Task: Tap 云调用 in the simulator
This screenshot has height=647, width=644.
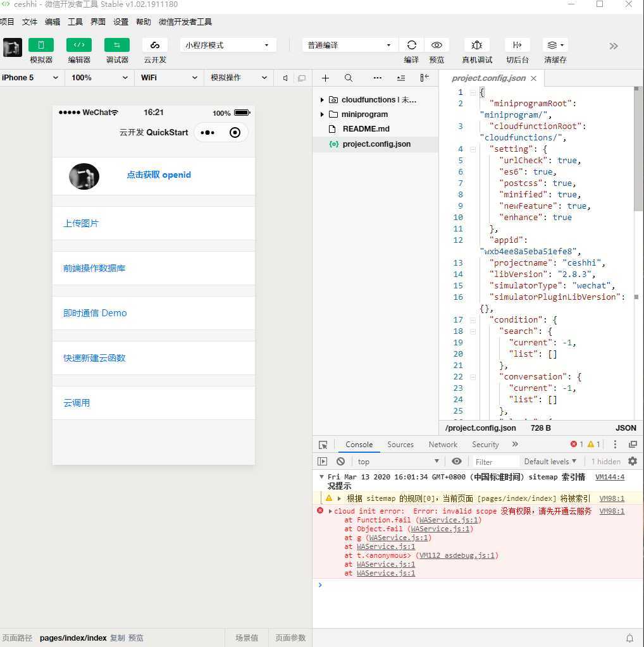Action: click(77, 403)
